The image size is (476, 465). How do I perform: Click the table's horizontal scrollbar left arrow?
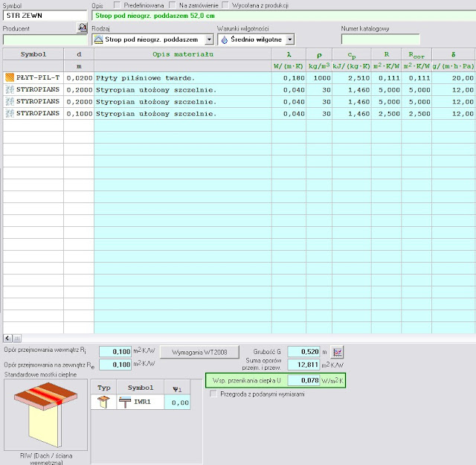(x=7, y=339)
